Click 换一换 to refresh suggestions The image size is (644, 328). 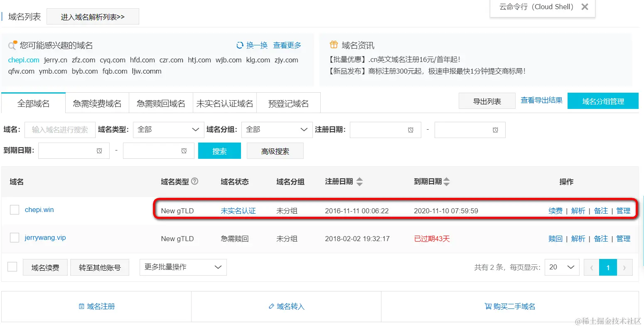point(257,45)
